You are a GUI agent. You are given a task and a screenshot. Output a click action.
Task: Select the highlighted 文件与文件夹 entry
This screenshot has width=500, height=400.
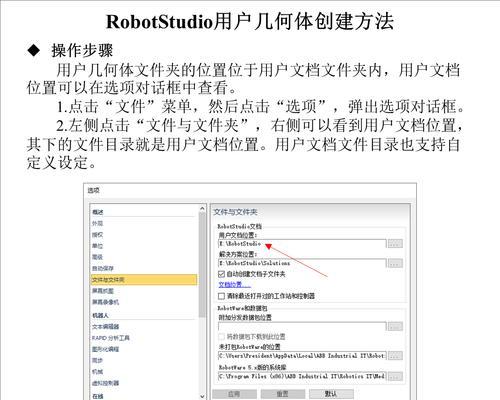pos(144,280)
